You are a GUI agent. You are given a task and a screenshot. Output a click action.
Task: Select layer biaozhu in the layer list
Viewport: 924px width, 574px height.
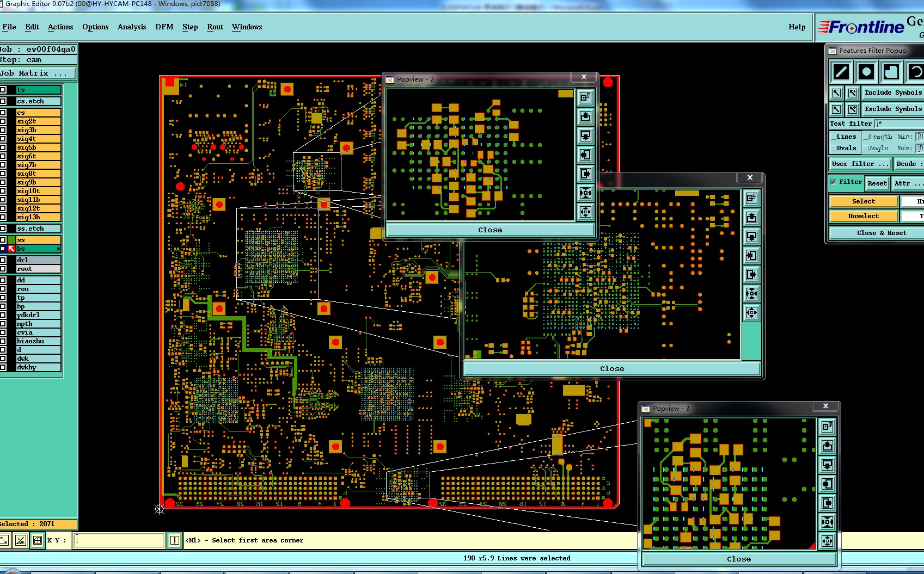point(38,341)
